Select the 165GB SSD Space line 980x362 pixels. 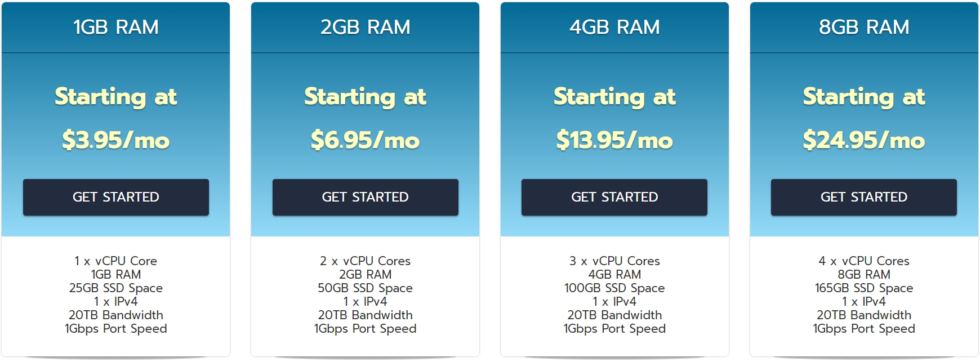pyautogui.click(x=863, y=288)
